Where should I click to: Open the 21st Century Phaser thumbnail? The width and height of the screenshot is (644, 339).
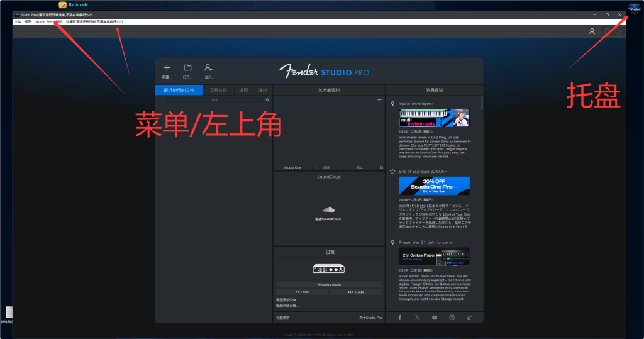click(x=434, y=257)
